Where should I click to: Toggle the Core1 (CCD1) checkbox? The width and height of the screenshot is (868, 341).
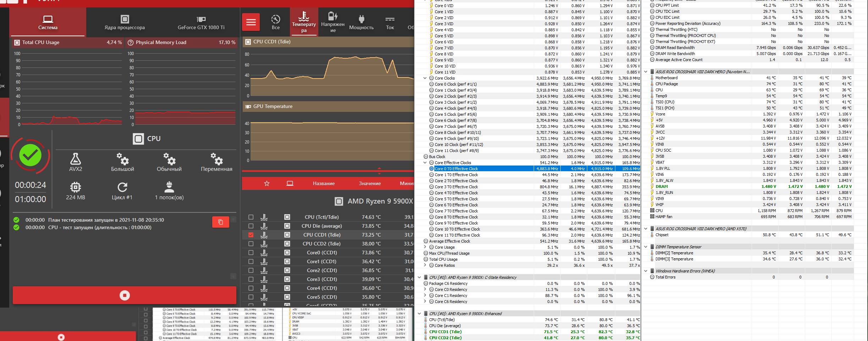(x=251, y=261)
